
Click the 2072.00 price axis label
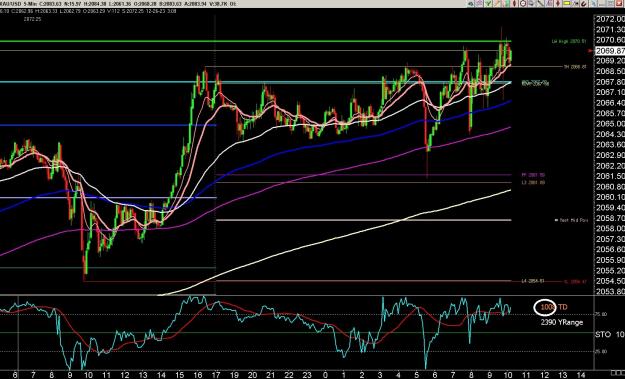pos(610,19)
